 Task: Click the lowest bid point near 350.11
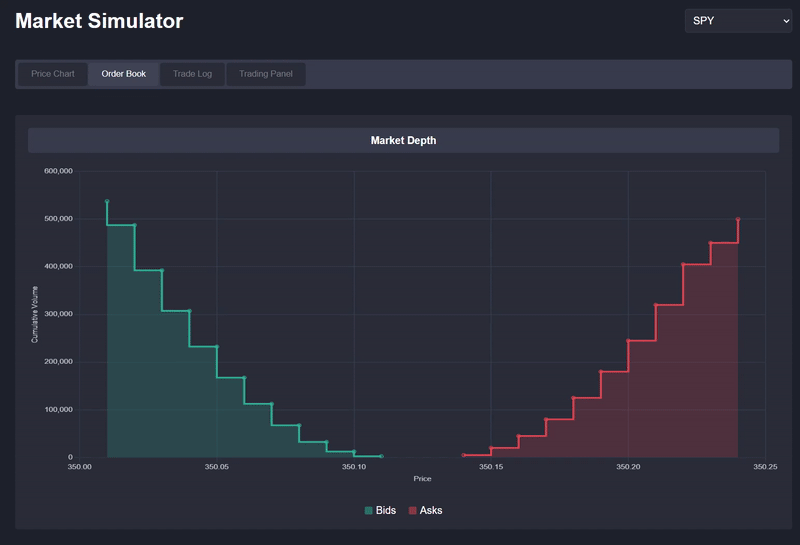pos(381,457)
